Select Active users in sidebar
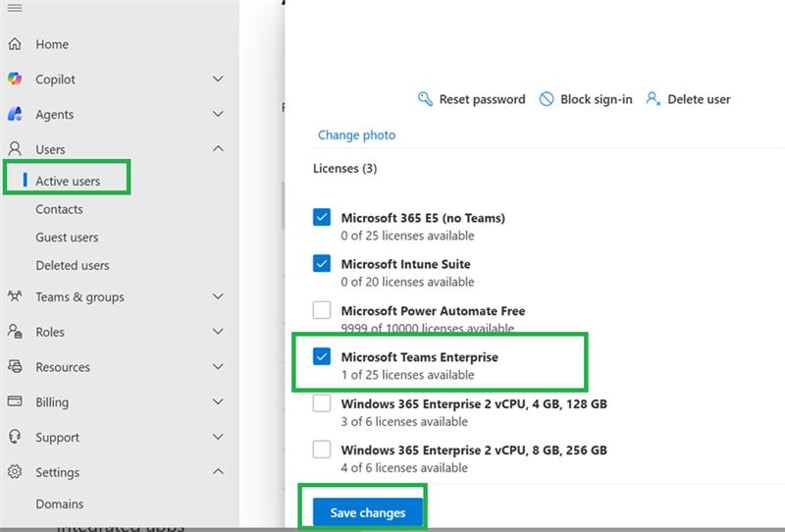Image resolution: width=785 pixels, height=532 pixels. 68,181
